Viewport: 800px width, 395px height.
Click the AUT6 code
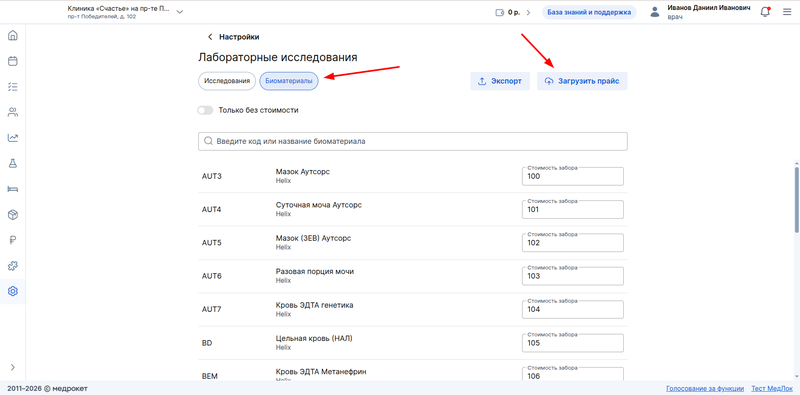(x=212, y=276)
